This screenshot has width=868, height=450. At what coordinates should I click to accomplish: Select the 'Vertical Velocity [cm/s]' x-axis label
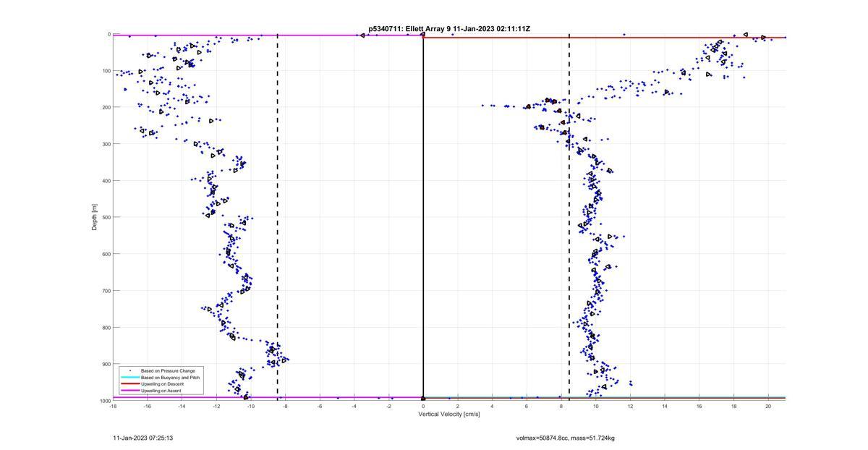click(x=448, y=415)
